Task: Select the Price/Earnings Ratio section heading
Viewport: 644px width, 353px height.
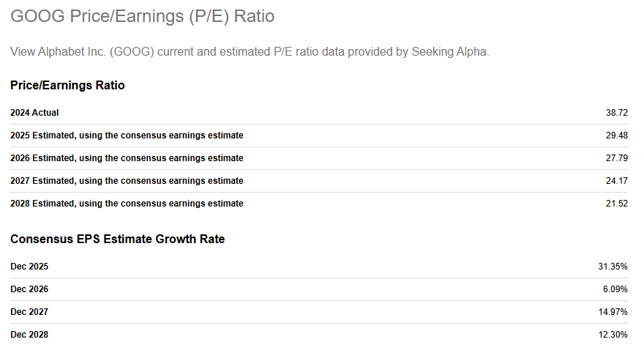Action: coord(67,86)
